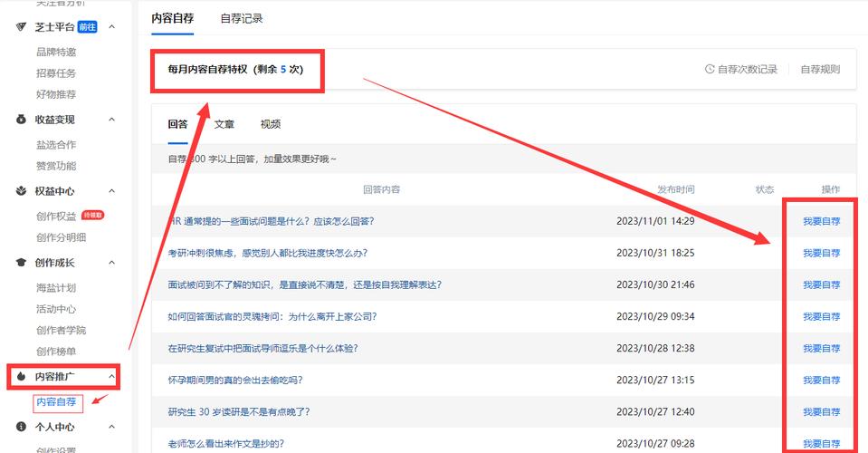The width and height of the screenshot is (868, 453).
Task: Switch to the 自荐记录 tab
Action: [242, 18]
